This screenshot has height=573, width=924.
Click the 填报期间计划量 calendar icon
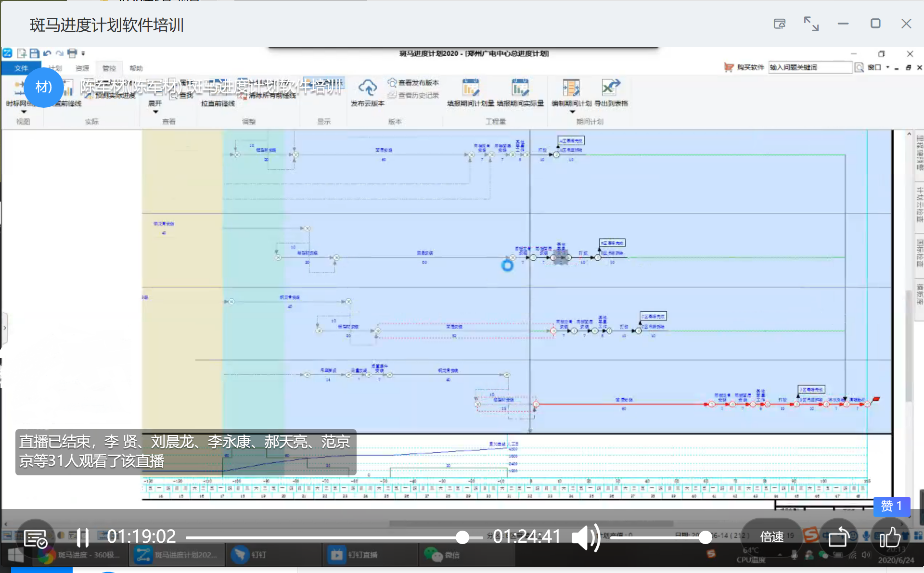pyautogui.click(x=470, y=88)
